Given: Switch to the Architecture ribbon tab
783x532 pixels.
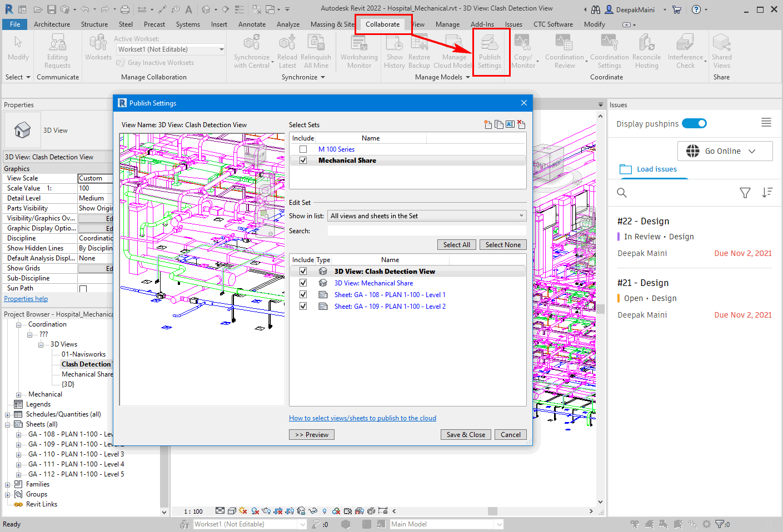Looking at the screenshot, I should [52, 24].
